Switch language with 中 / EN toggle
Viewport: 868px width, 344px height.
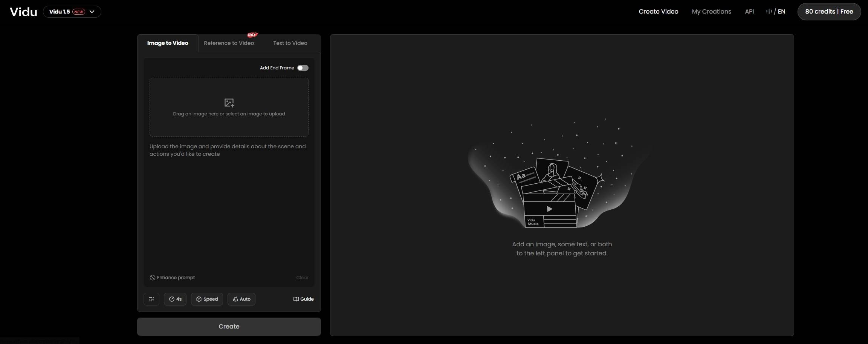(776, 12)
